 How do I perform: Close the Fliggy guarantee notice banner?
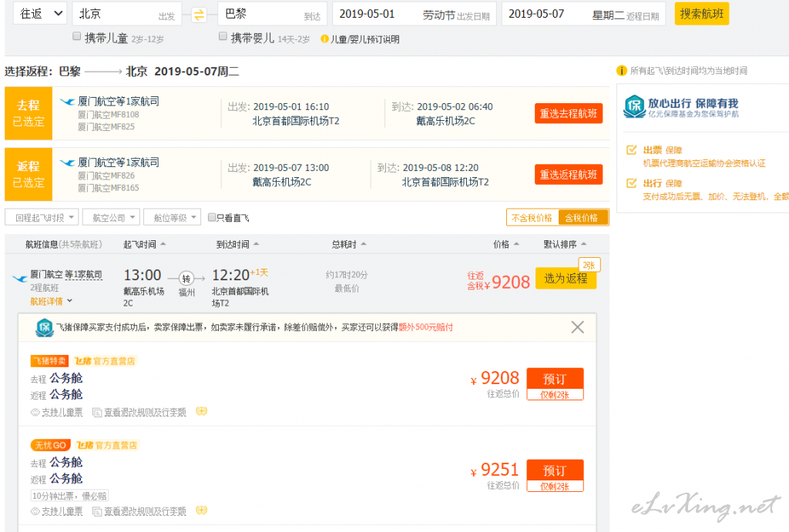click(x=578, y=327)
